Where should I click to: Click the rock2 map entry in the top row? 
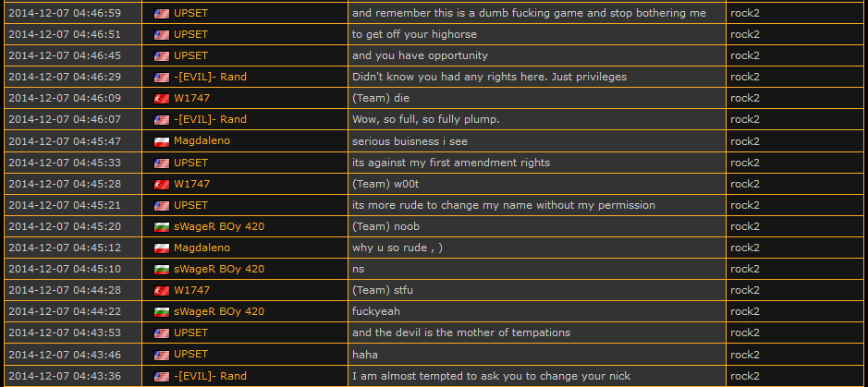(744, 13)
